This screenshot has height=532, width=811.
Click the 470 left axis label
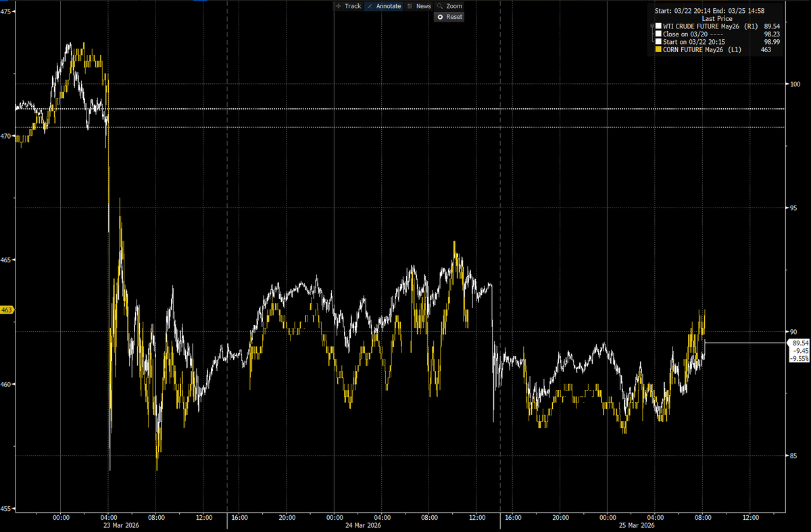coord(7,137)
